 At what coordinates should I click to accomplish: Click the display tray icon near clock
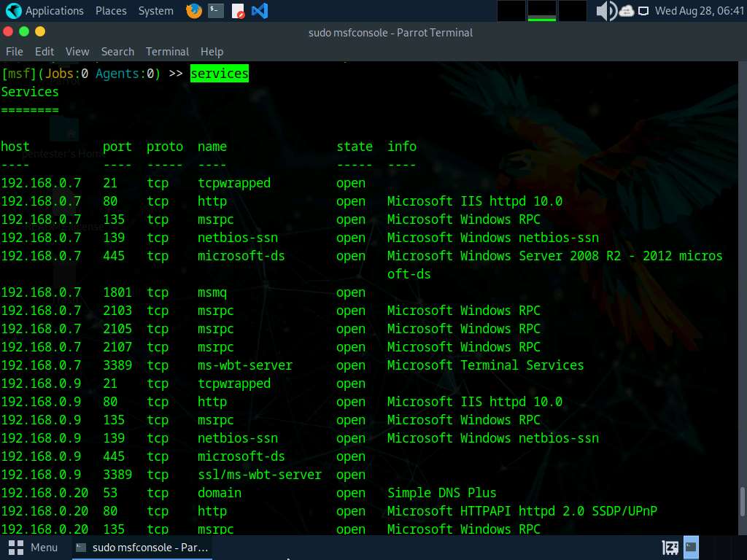coord(643,11)
